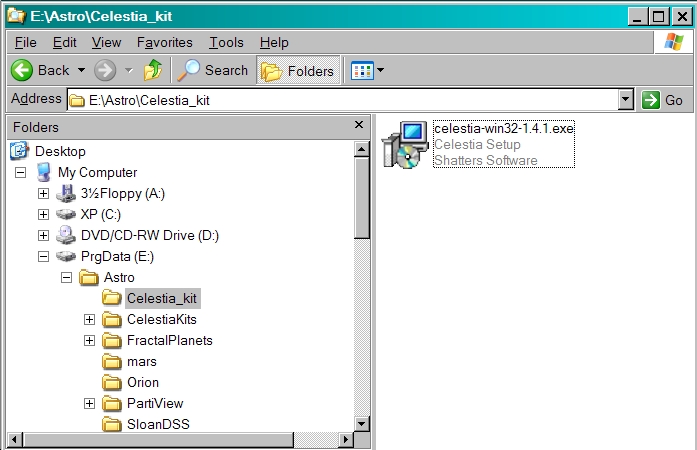Select the PartiView folder
The image size is (697, 450).
click(155, 403)
